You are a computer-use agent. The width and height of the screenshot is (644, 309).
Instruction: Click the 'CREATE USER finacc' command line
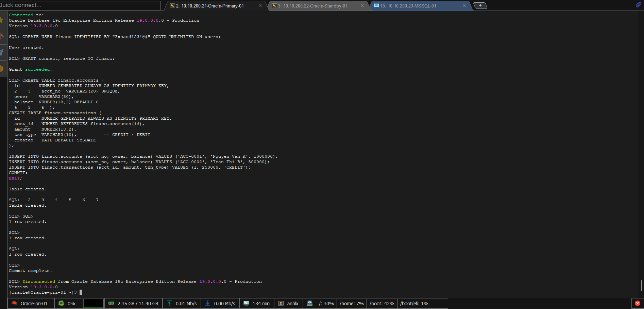tap(115, 37)
